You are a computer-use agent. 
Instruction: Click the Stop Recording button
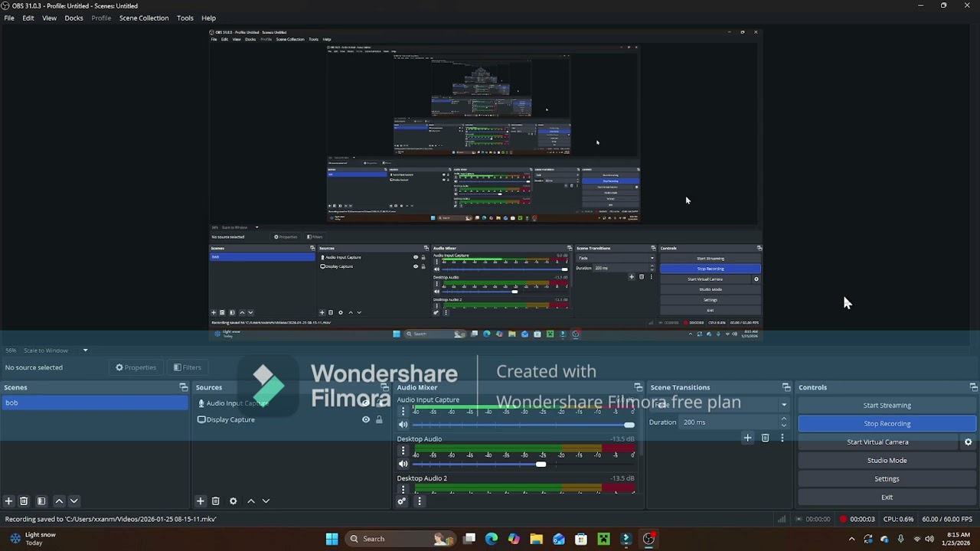(x=887, y=424)
